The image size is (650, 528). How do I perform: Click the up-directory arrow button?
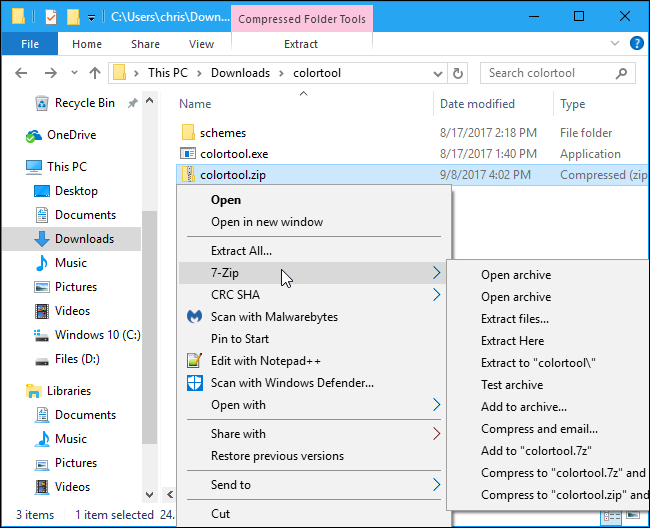pyautogui.click(x=95, y=73)
